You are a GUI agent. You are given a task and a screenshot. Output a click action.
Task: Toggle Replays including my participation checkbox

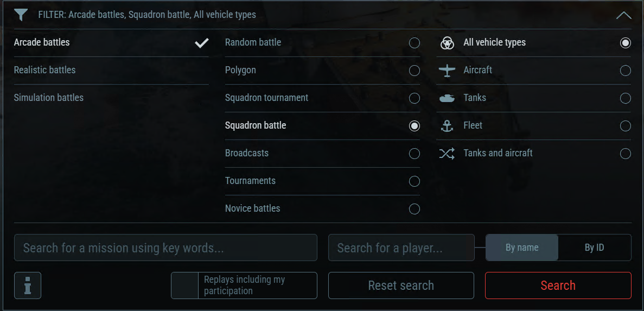tap(185, 285)
